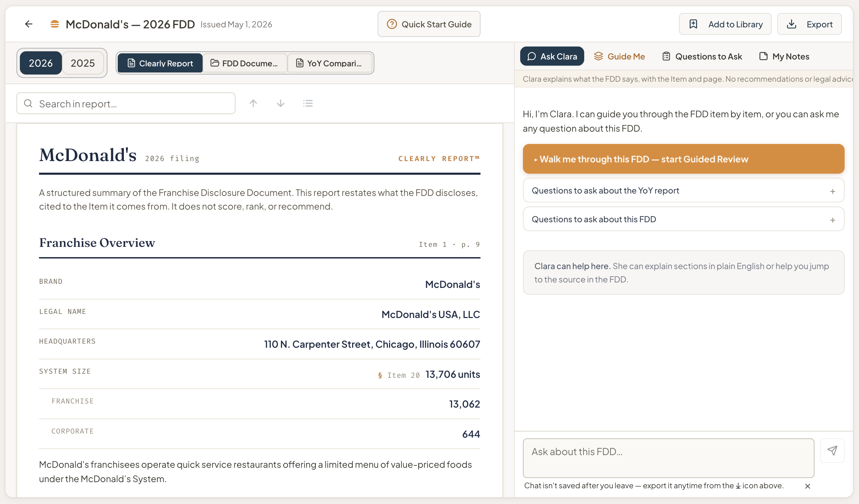This screenshot has width=859, height=504.
Task: Start the Guided Review walkthrough
Action: [x=683, y=159]
